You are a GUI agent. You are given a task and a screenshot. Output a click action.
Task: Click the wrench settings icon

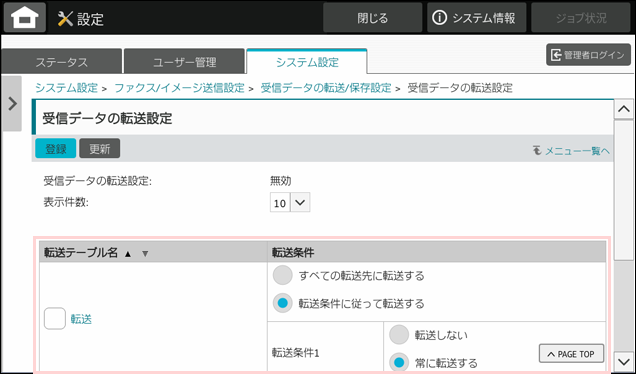[x=65, y=19]
